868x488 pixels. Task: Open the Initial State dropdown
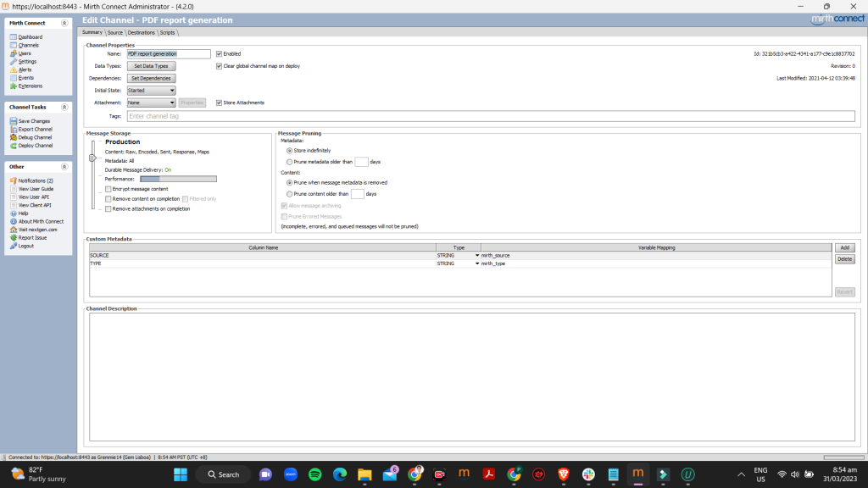(151, 91)
